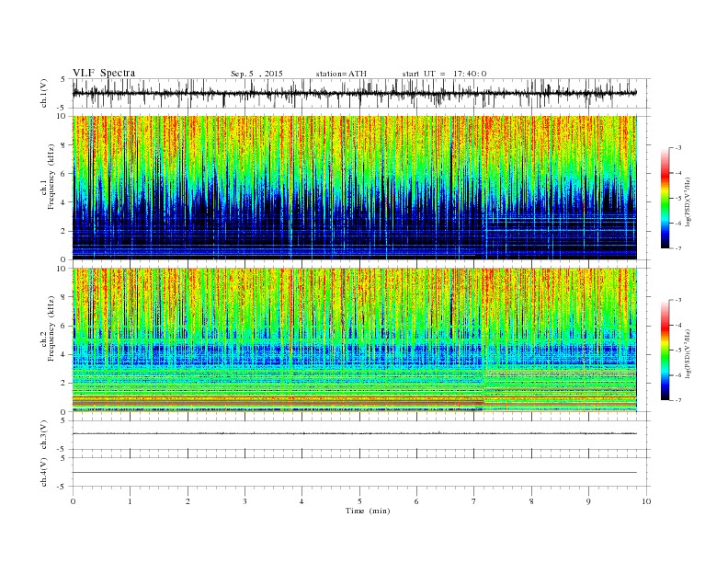
Task: Select the "start UT = 17:40: 0" text
Action: click(x=444, y=74)
